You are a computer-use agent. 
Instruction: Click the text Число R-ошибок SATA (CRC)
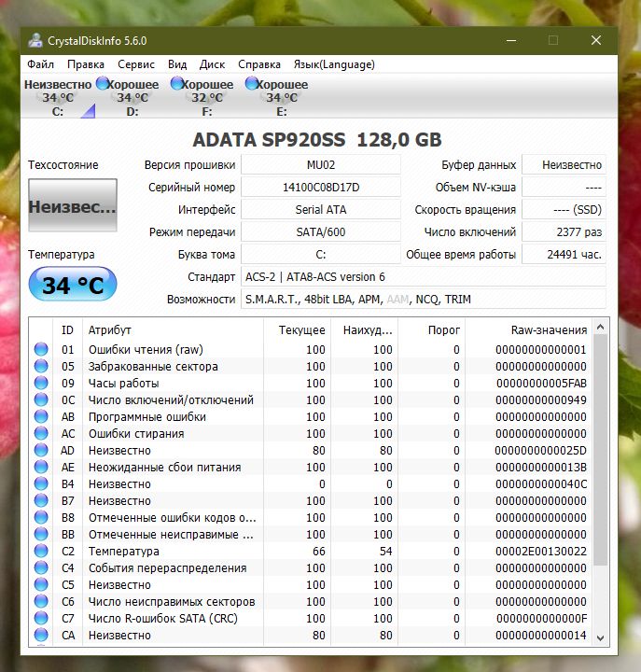pyautogui.click(x=163, y=619)
